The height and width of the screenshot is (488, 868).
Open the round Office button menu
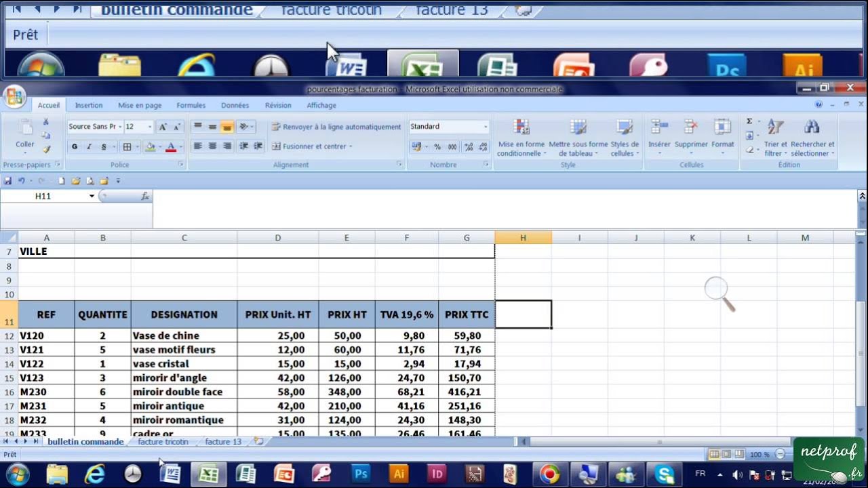(14, 97)
